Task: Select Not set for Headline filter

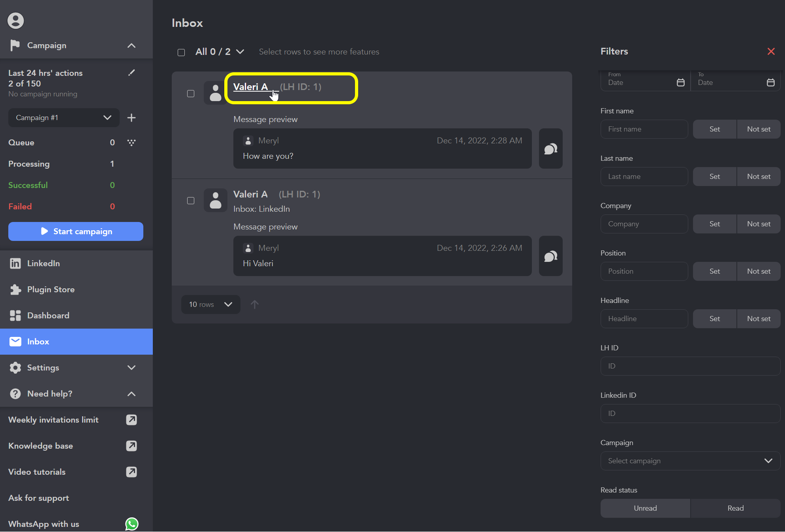Action: (759, 319)
